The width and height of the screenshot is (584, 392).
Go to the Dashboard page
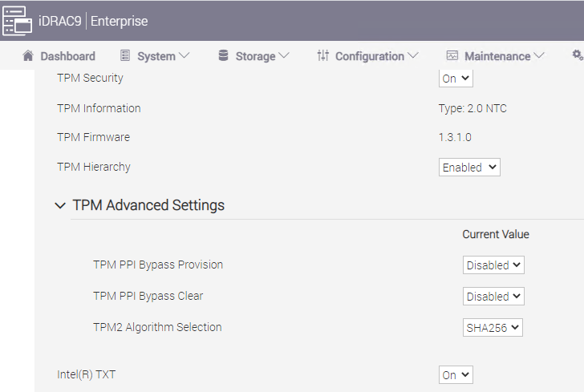pyautogui.click(x=59, y=56)
